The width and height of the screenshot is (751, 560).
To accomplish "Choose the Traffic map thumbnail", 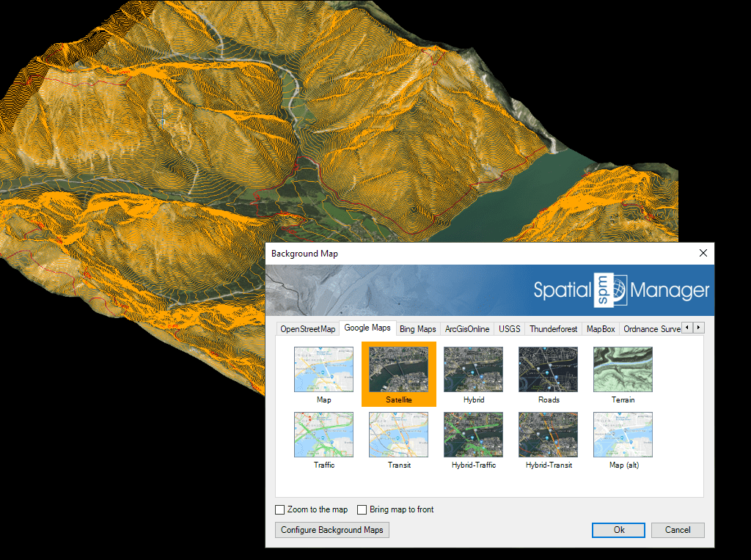I will click(x=323, y=435).
